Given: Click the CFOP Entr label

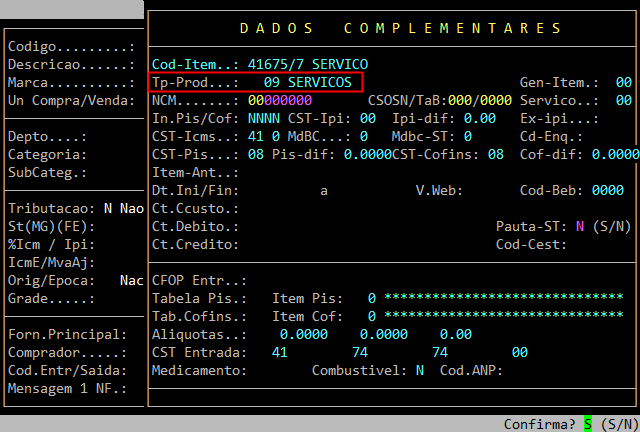Looking at the screenshot, I should click(199, 281).
